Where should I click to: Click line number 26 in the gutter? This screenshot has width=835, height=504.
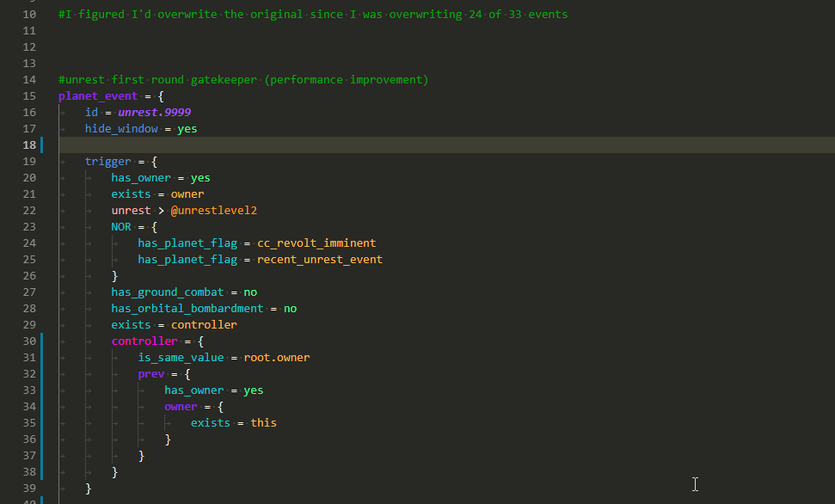tap(29, 276)
